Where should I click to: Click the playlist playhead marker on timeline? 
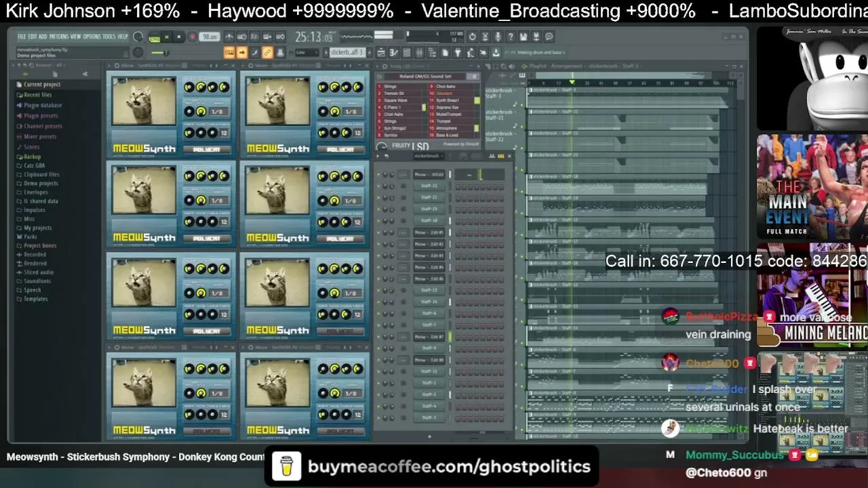tap(572, 83)
